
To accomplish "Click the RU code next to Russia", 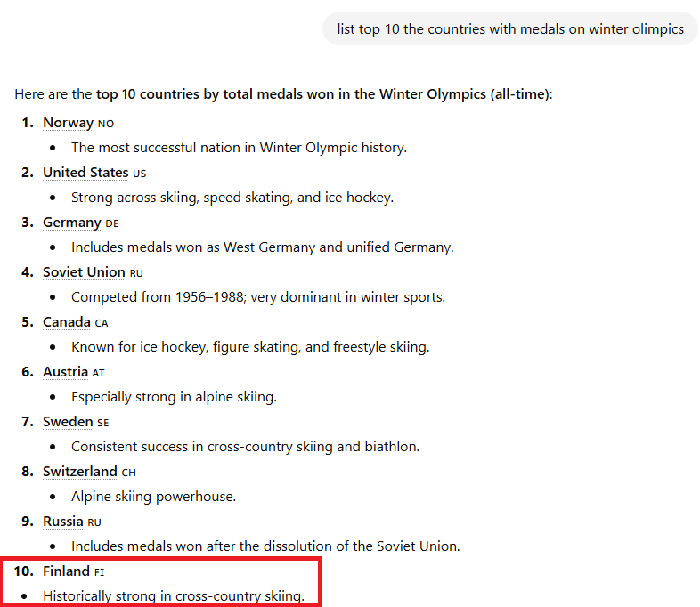I will point(94,522).
